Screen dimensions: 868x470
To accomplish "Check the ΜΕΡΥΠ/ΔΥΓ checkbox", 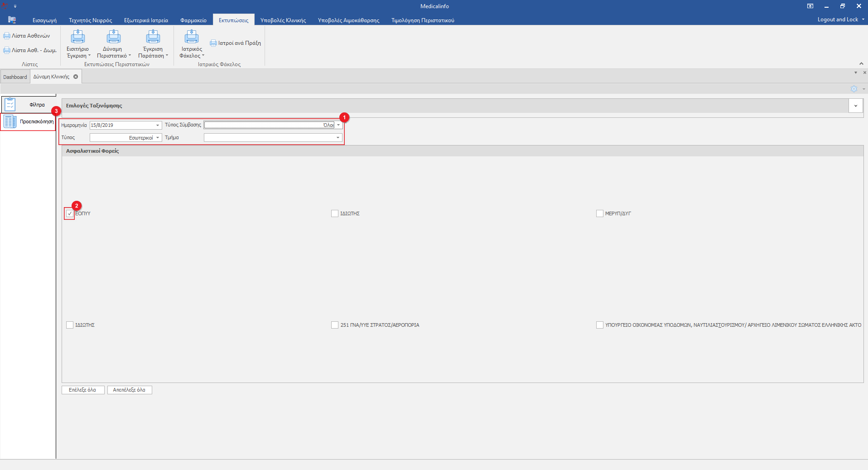I will pyautogui.click(x=599, y=213).
